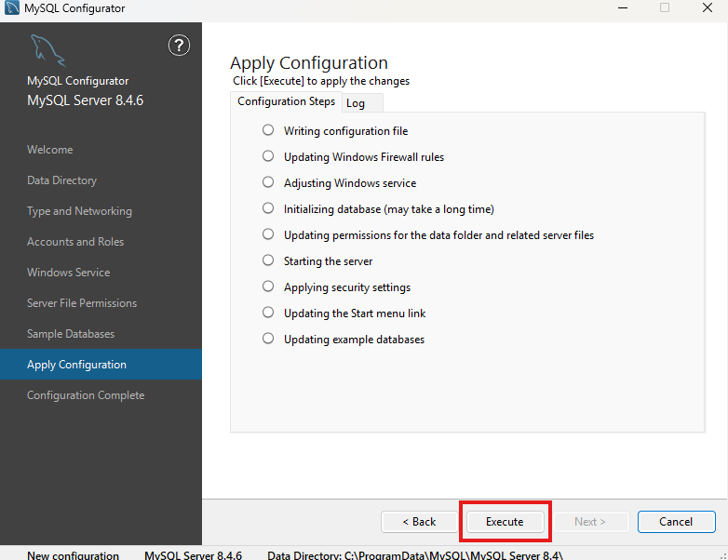Switch to the Log tab
Screen dimensions: 728x560
click(x=363, y=103)
